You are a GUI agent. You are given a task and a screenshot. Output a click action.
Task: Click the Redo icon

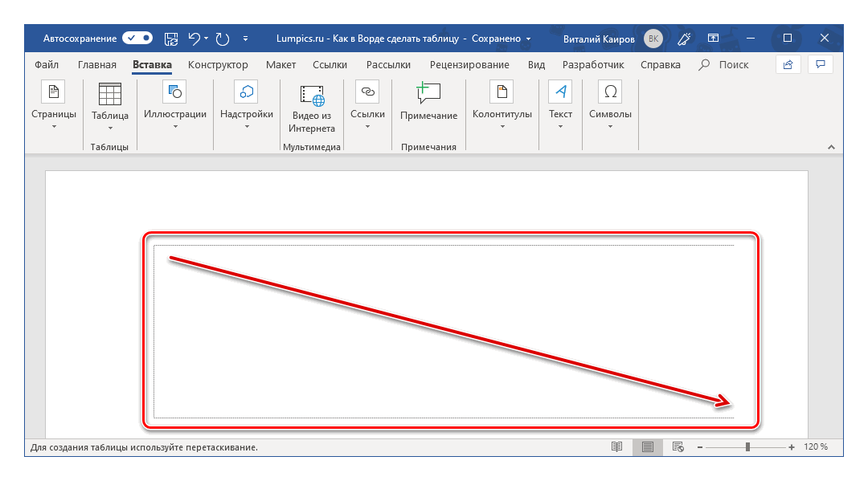click(223, 38)
